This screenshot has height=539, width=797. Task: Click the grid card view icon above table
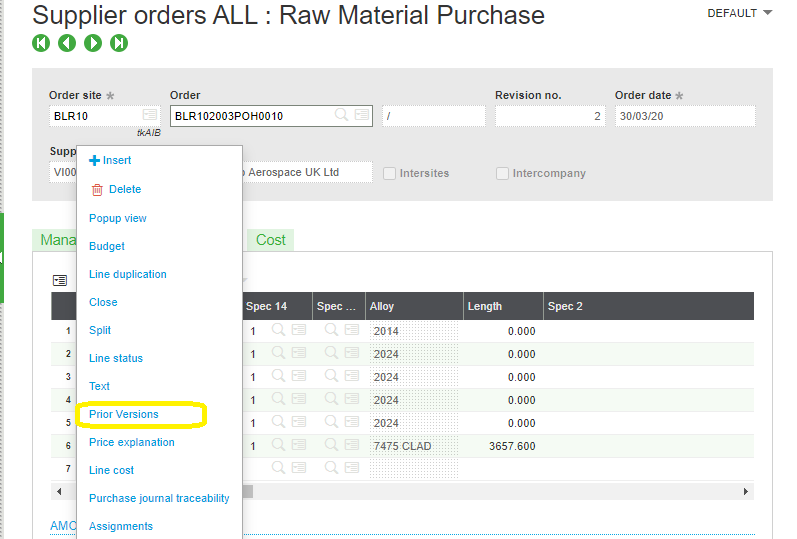60,280
